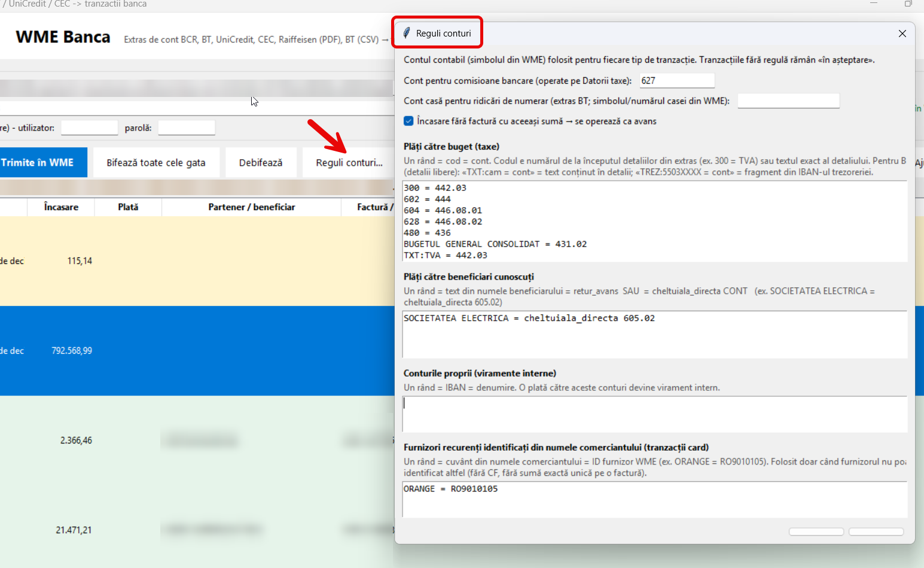Click the 'Plăți către buget (taxe)' section heading
Image resolution: width=924 pixels, height=568 pixels.
point(452,147)
